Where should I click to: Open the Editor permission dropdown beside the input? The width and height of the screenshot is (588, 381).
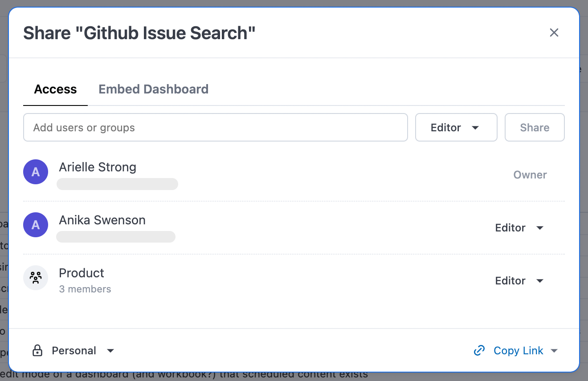(x=456, y=127)
